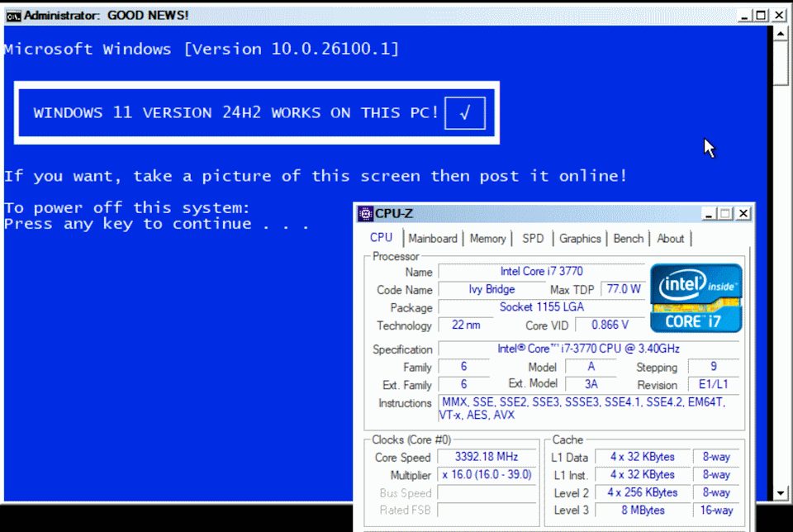Click the Level 2 '8-way' associativity cell
This screenshot has height=532, width=793.
(716, 492)
